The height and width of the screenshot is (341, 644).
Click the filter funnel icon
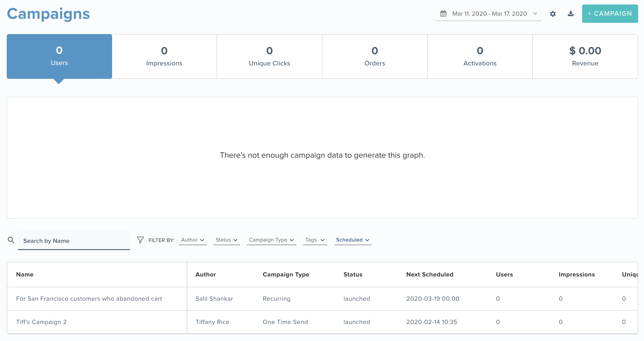(140, 240)
